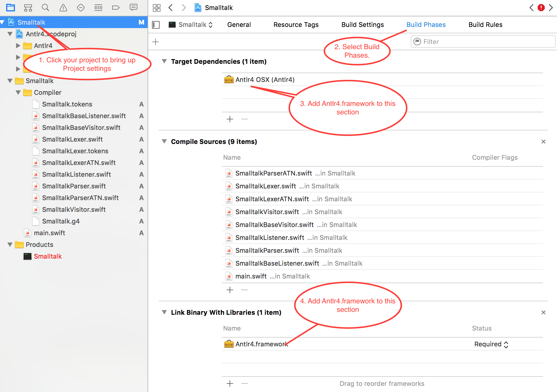
Task: Select SmalltalkListener.swift in Compile Sources
Action: pos(382,238)
